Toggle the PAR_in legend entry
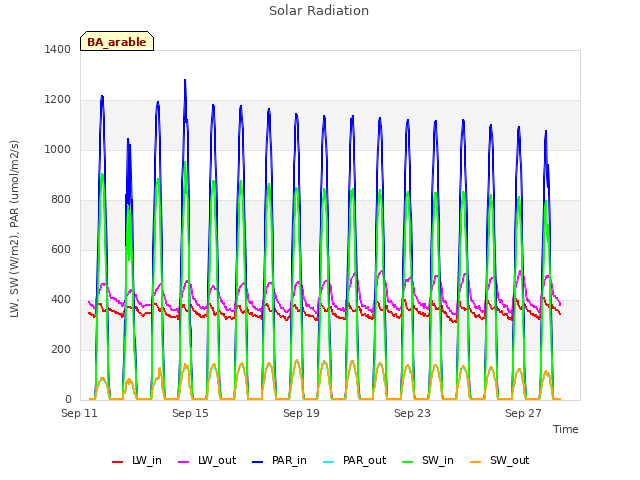Viewport: 640px width, 480px height. pos(280,461)
